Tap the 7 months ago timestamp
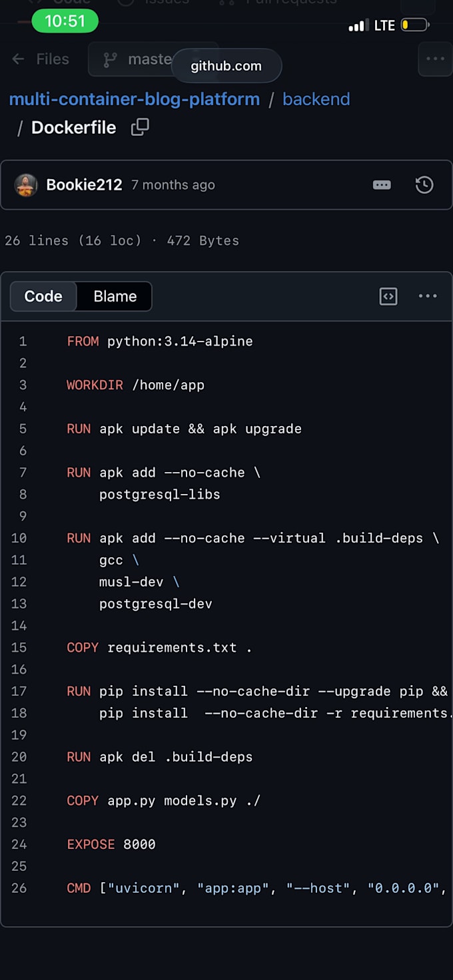Viewport: 453px width, 980px height. tap(173, 185)
